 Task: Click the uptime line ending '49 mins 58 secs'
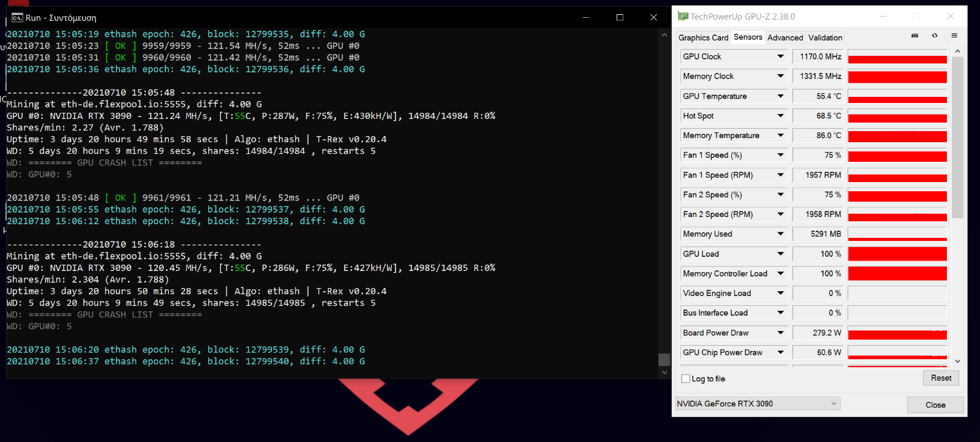(x=197, y=140)
